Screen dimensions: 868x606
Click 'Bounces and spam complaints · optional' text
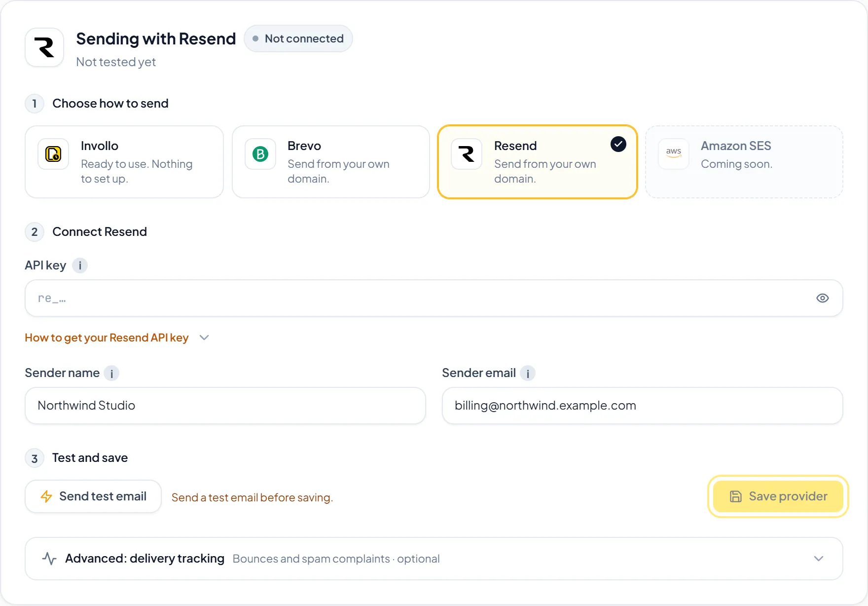click(x=336, y=559)
